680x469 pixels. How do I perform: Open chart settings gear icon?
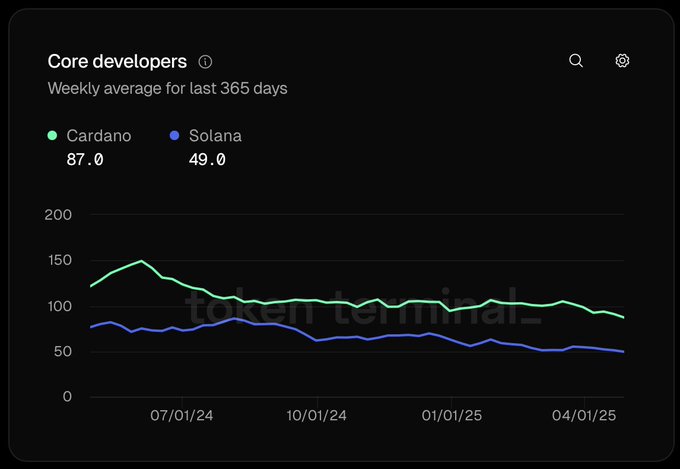coord(622,61)
